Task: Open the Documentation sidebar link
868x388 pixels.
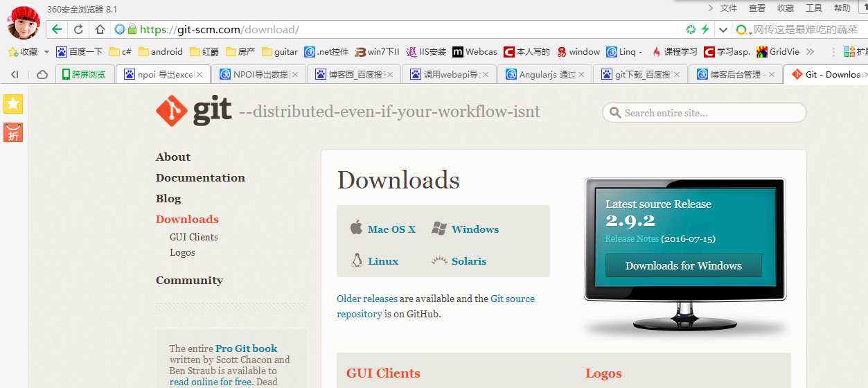Action: click(x=200, y=178)
